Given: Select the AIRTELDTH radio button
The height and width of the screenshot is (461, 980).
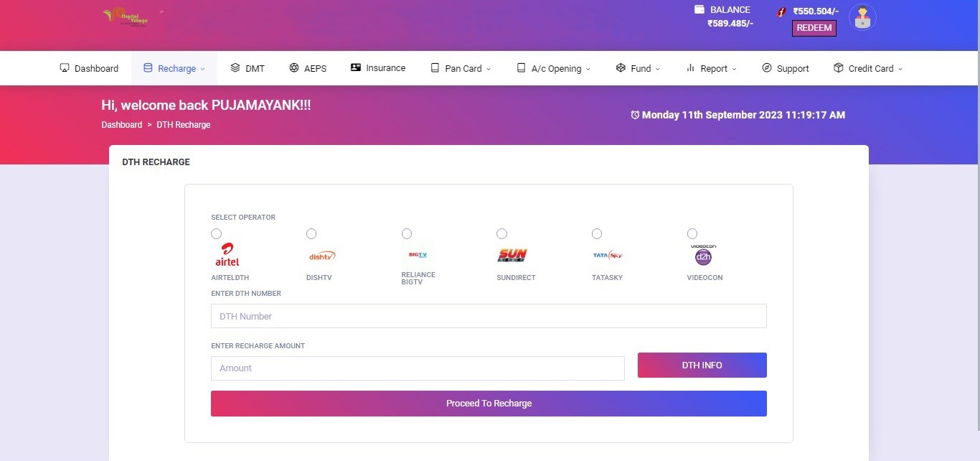Looking at the screenshot, I should click(x=217, y=233).
